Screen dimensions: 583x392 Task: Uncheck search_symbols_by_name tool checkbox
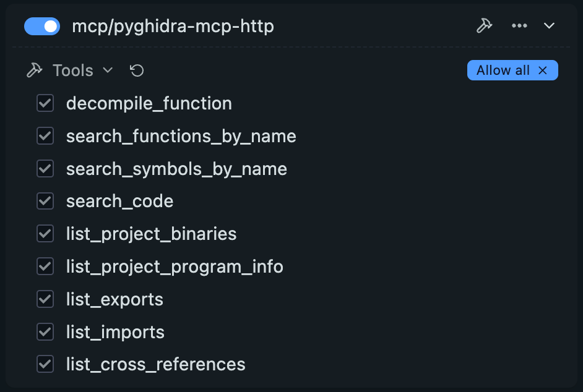pyautogui.click(x=45, y=168)
